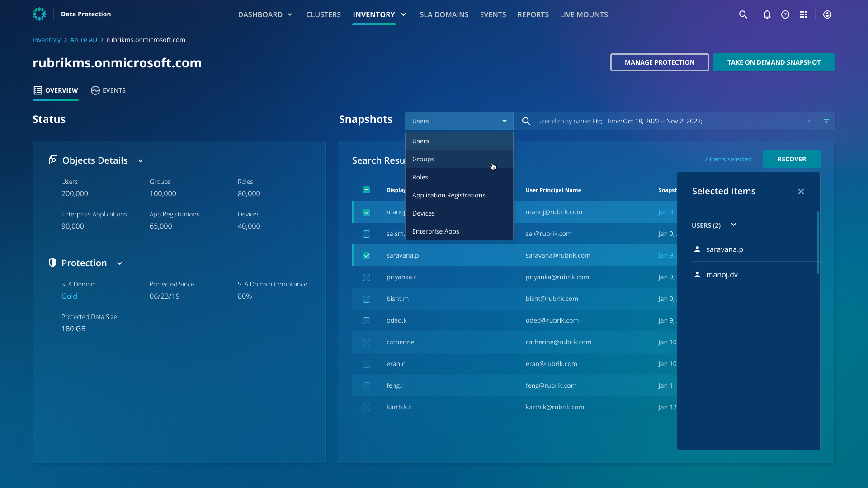Click the snapshots search magnifier icon
Screen dimensions: 868x488
coord(526,121)
